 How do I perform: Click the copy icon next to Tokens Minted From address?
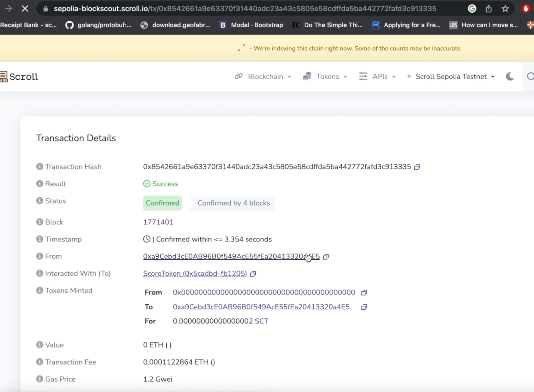[x=364, y=292]
